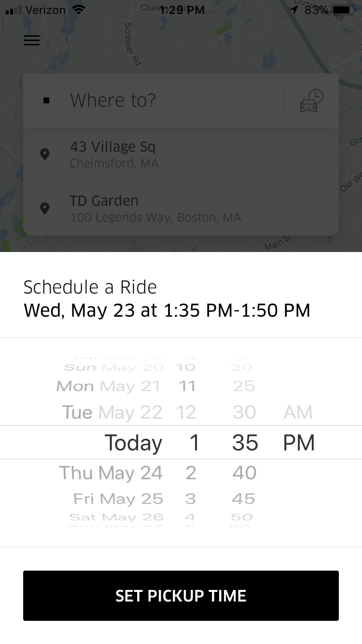This screenshot has width=362, height=644.
Task: Tap the pin icon beside 43 Village Sq
Action: pyautogui.click(x=45, y=154)
